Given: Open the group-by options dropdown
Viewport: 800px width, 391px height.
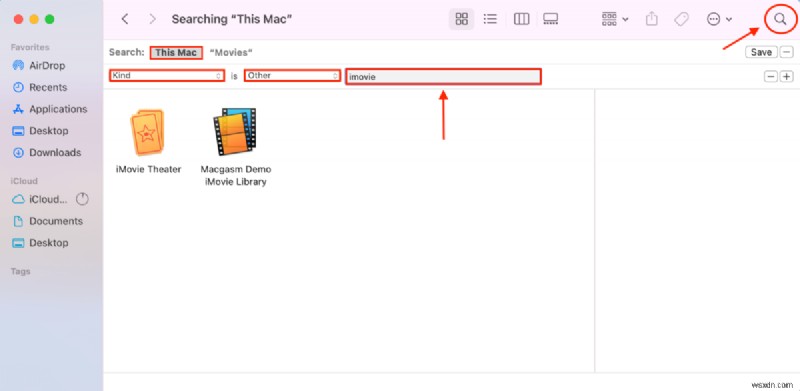Looking at the screenshot, I should pos(615,19).
